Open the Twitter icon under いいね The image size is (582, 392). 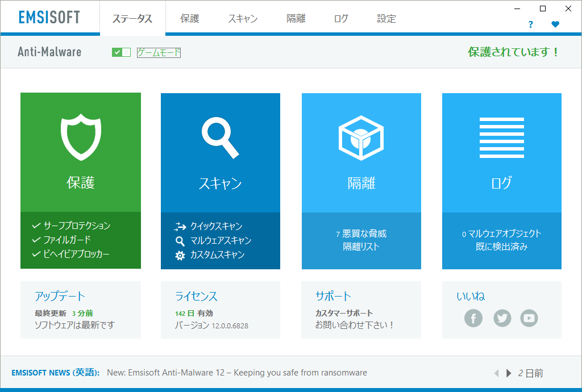point(502,318)
